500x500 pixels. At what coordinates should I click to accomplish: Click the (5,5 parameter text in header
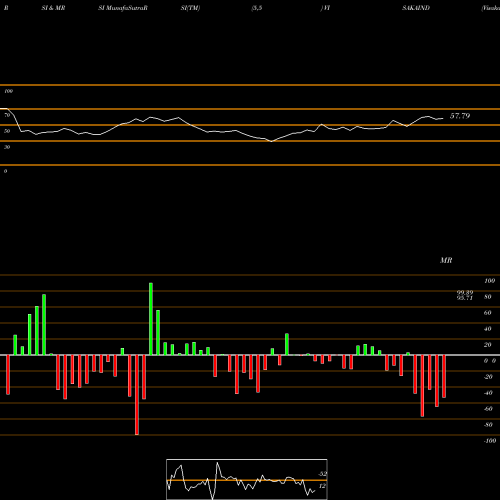click(x=257, y=8)
